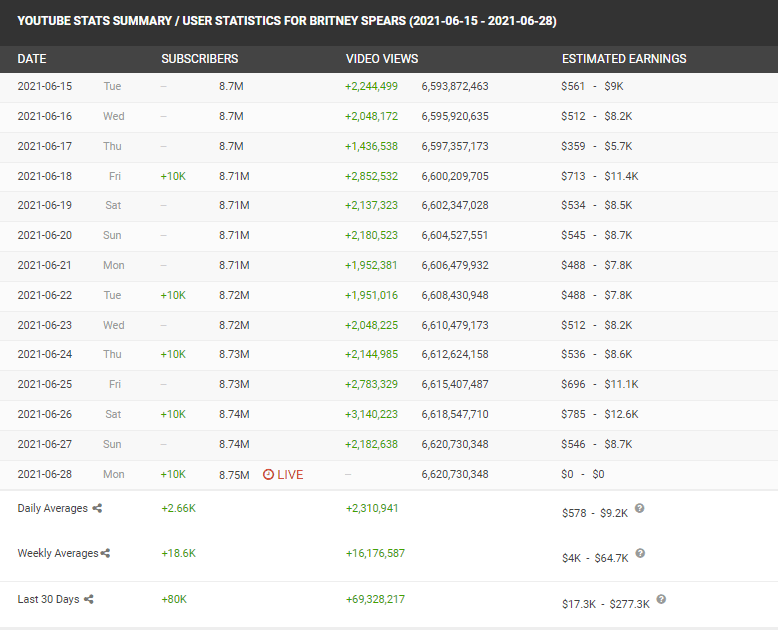Click help icon beside $4K - $64.7K earnings
Viewport: 778px width, 630px height.
[x=640, y=553]
